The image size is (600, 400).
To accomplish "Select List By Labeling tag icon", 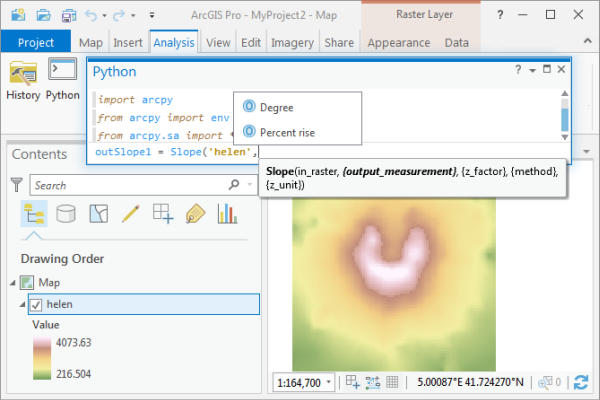I will pos(195,213).
